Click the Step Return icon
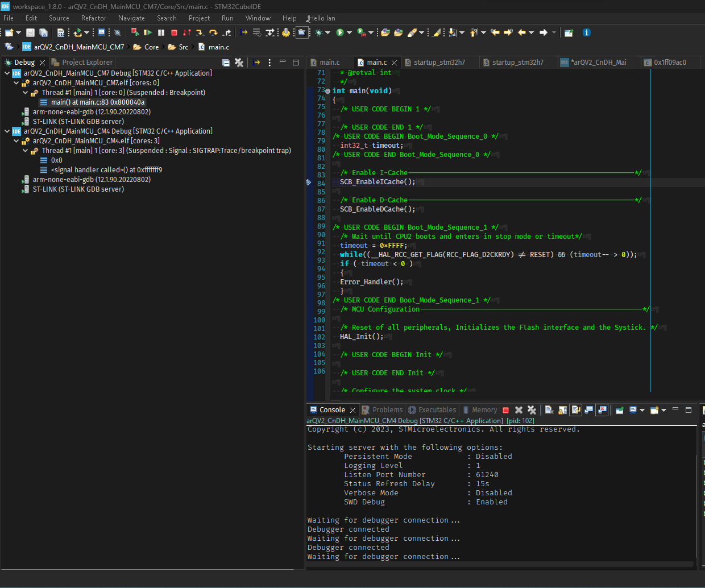The width and height of the screenshot is (705, 588). [x=227, y=32]
